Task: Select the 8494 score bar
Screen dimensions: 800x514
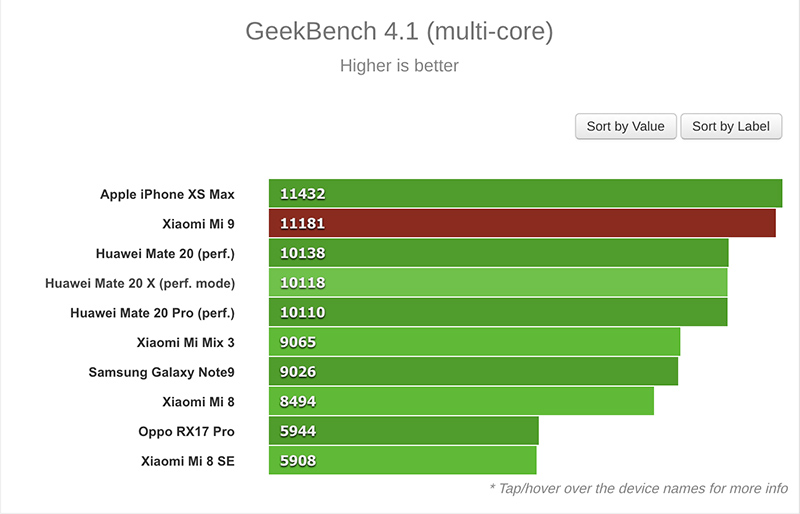Action: coord(461,401)
